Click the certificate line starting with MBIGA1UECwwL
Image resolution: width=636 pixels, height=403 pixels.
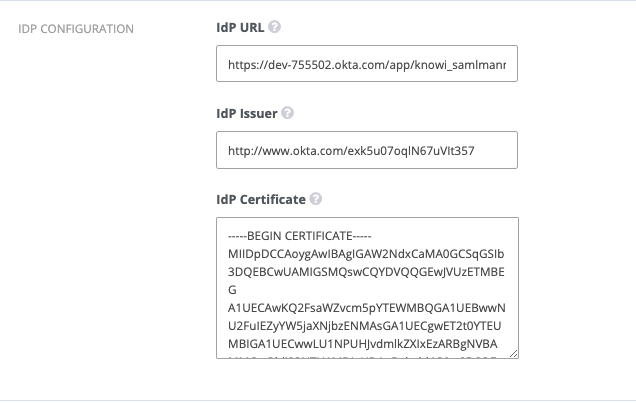[x=366, y=339]
